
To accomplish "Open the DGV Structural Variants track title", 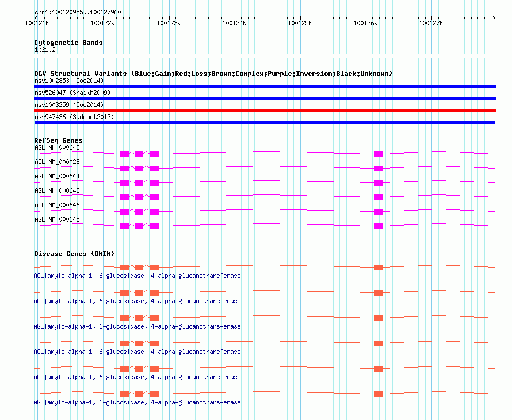I will coord(213,74).
